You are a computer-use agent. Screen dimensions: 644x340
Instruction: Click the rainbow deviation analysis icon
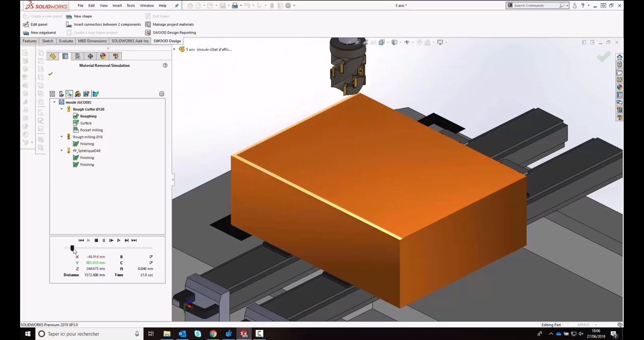pyautogui.click(x=96, y=94)
